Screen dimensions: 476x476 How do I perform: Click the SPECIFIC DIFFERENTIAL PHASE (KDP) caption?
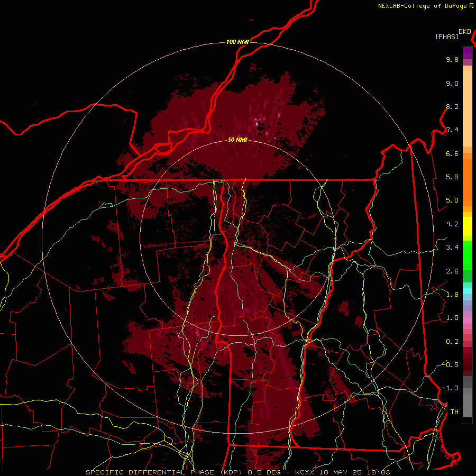click(x=165, y=472)
